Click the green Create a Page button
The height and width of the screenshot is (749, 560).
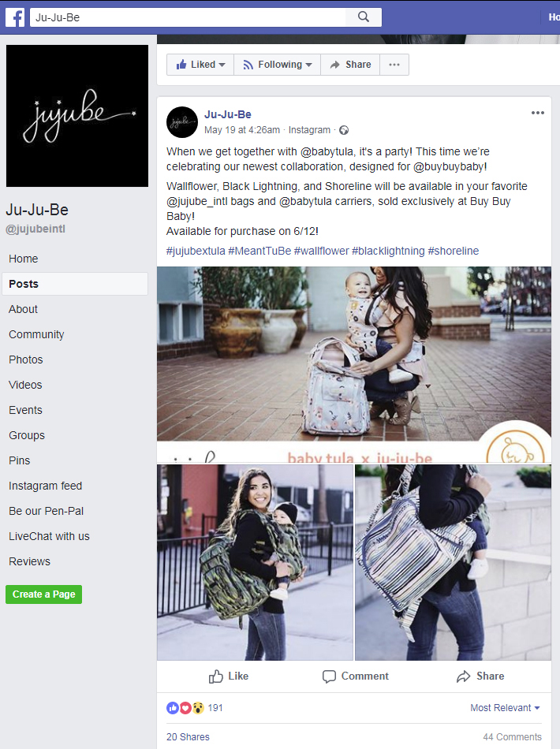pos(44,594)
